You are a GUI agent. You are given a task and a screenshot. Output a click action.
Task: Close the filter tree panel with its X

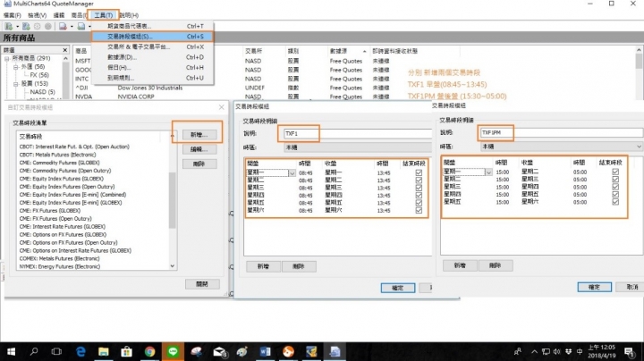(x=65, y=50)
